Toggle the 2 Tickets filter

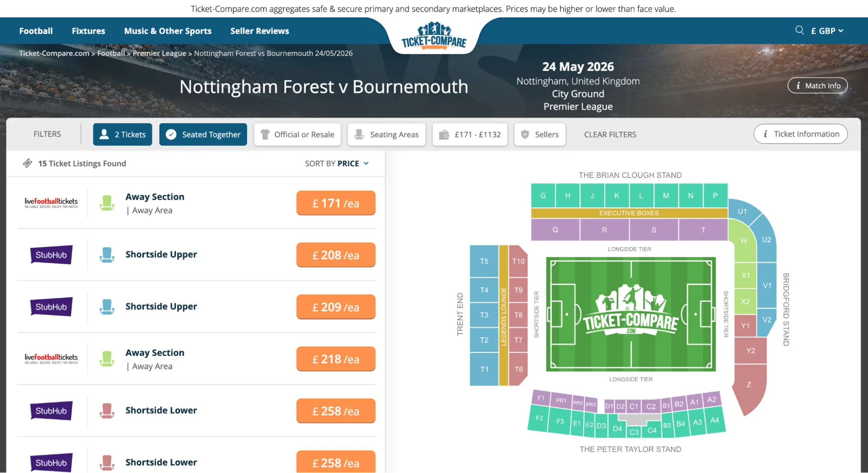click(122, 135)
